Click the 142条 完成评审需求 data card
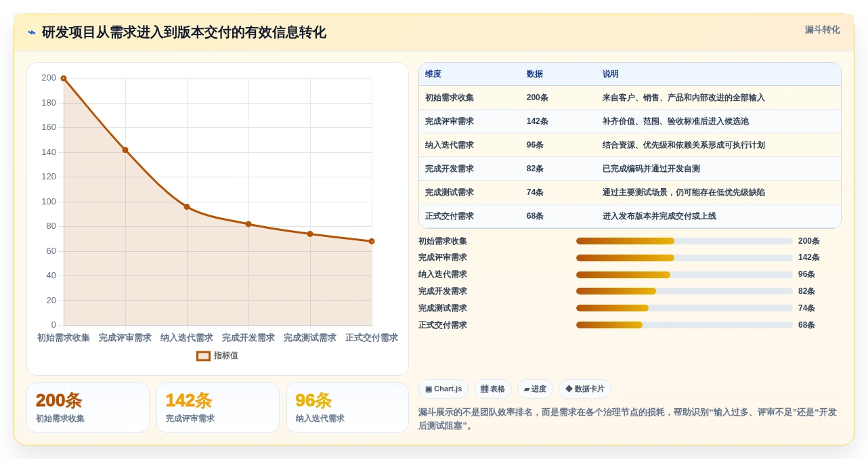The height and width of the screenshot is (459, 868). point(218,408)
